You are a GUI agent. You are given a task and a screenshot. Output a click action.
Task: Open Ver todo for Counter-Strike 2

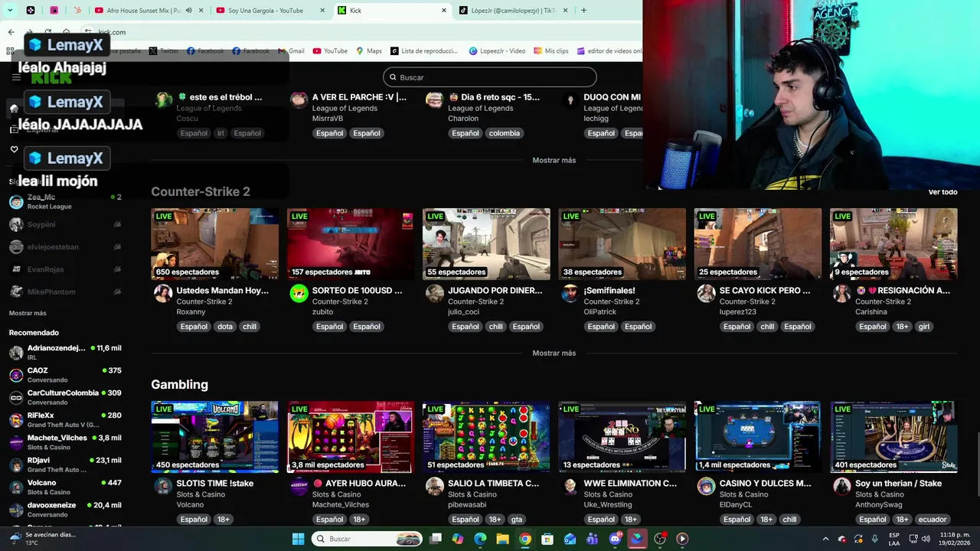point(942,192)
